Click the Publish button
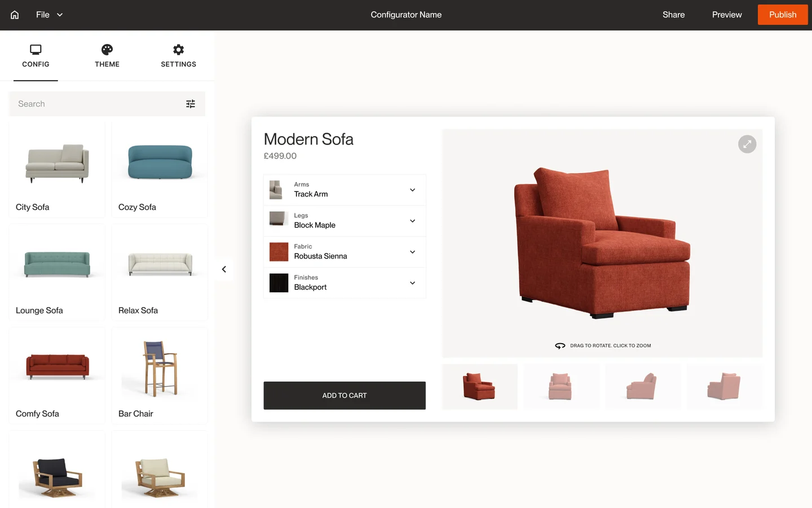Screen dimensions: 812x508 point(783,15)
